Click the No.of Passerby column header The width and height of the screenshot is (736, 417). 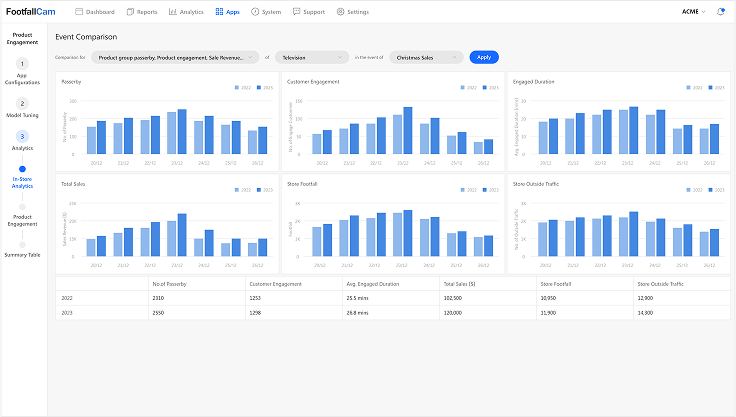[x=169, y=284]
